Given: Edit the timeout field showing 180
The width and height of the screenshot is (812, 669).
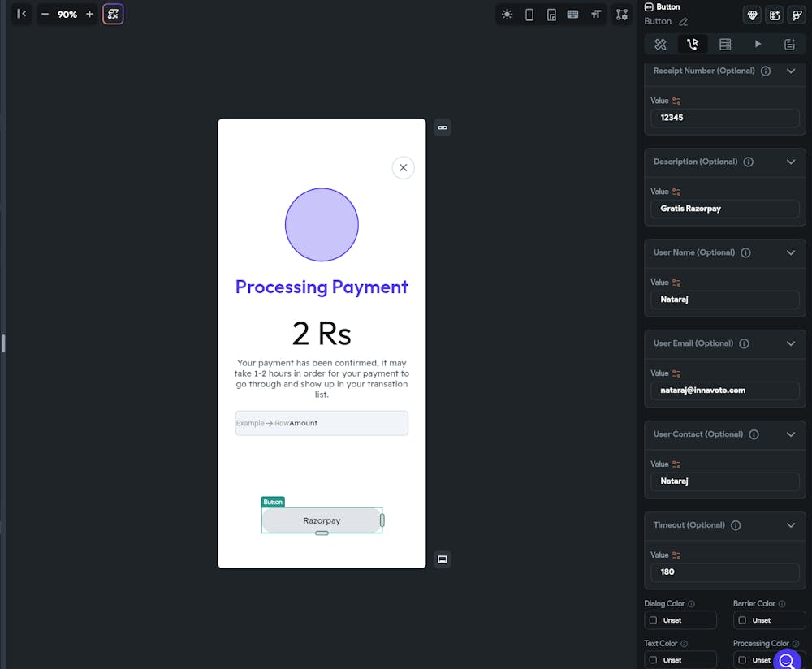Looking at the screenshot, I should [x=724, y=572].
